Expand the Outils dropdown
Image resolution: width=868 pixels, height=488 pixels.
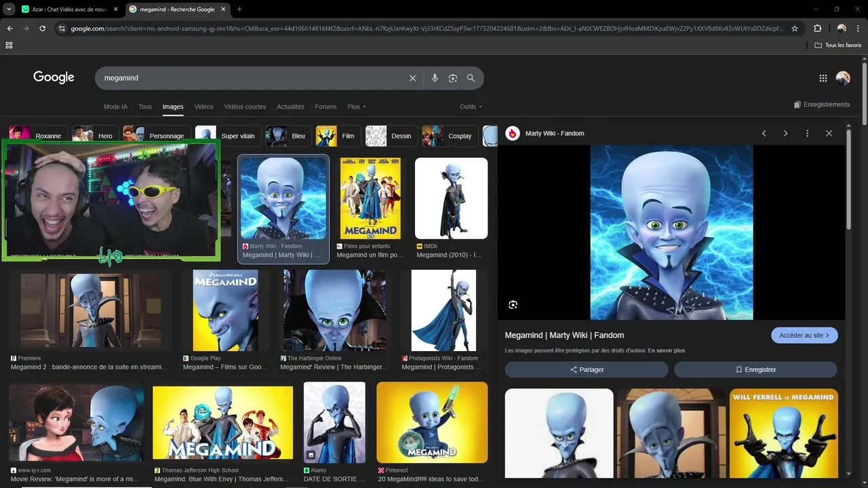(471, 107)
